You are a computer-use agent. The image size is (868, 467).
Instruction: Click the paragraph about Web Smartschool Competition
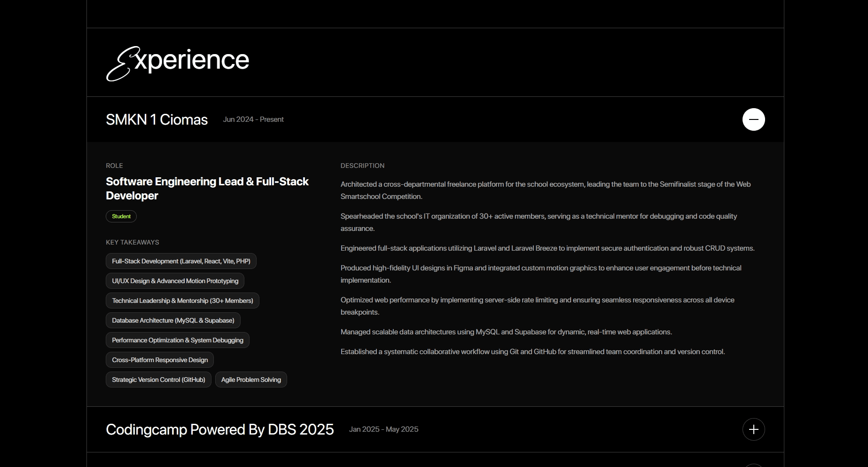[x=545, y=190]
